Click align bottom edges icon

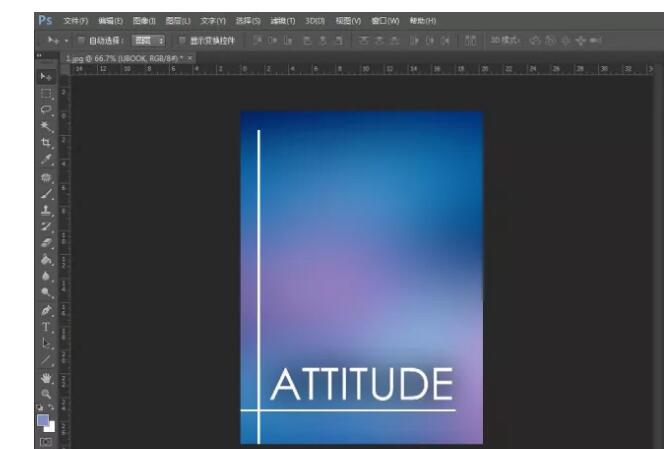point(288,41)
